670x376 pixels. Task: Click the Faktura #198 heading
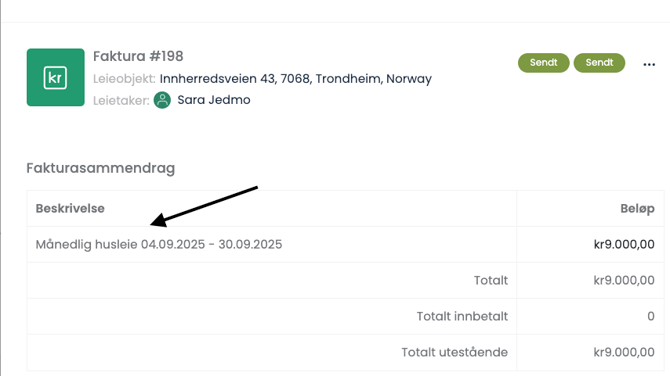point(138,56)
